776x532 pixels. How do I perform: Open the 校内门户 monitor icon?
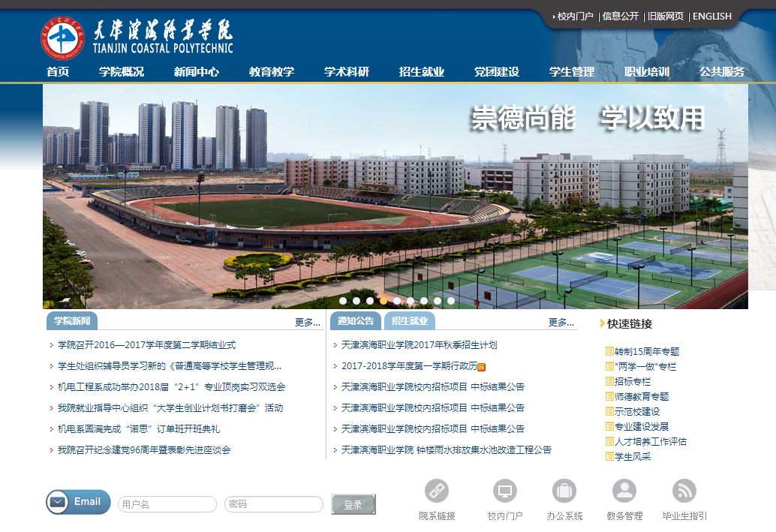pos(505,491)
